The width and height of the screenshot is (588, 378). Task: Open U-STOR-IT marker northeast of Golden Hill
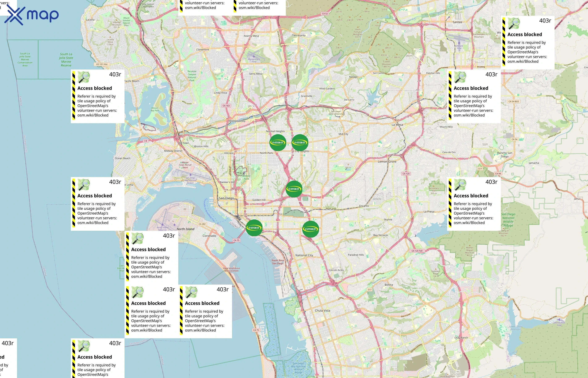click(x=294, y=189)
